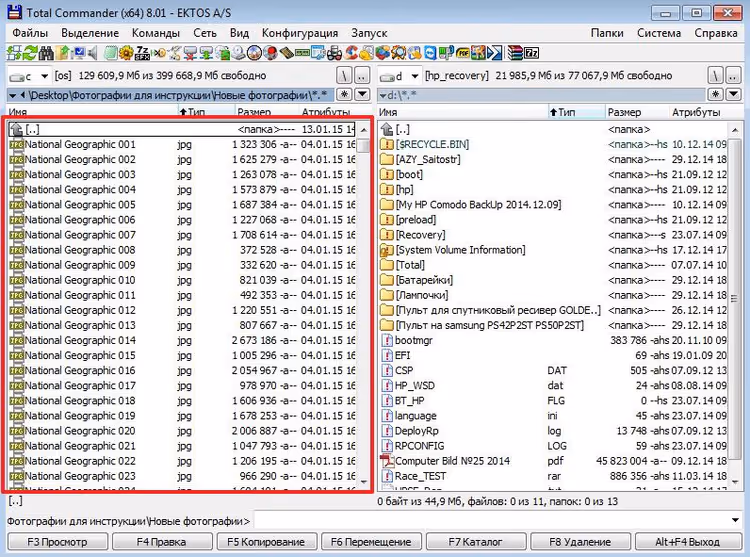Click the colored 3D blocks toolbar icon
Screen dimensions: 750x557
click(383, 53)
